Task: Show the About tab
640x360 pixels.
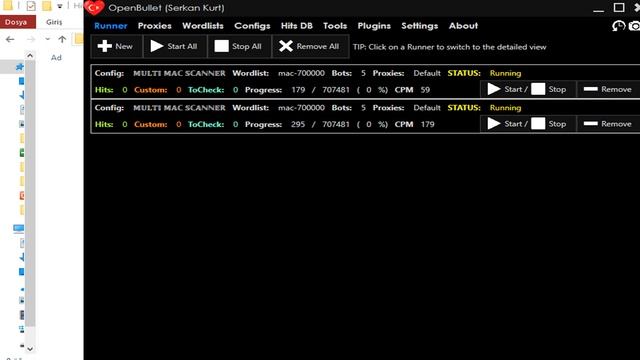Action: [x=463, y=26]
